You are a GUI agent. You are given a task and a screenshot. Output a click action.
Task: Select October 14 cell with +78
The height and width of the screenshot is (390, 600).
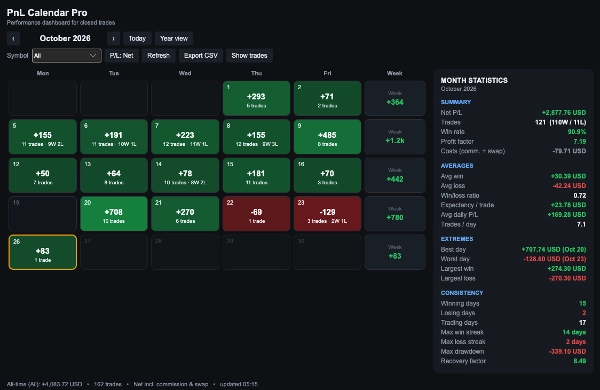[185, 175]
